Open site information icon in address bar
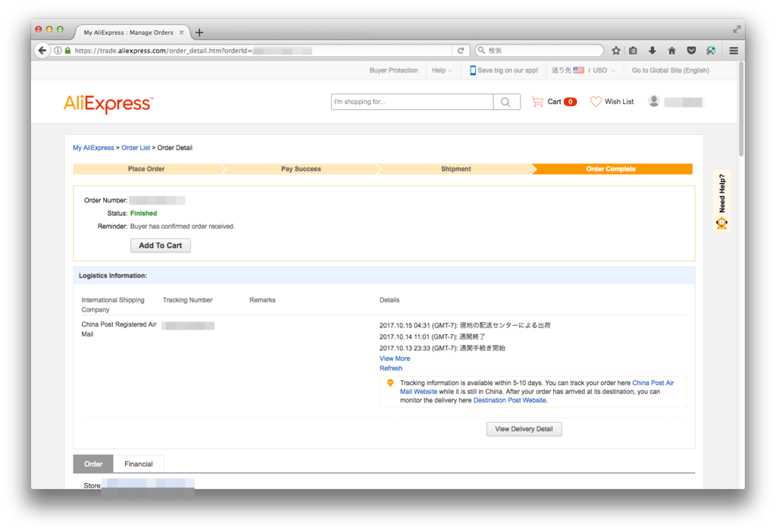Image resolution: width=776 pixels, height=532 pixels. [x=58, y=51]
